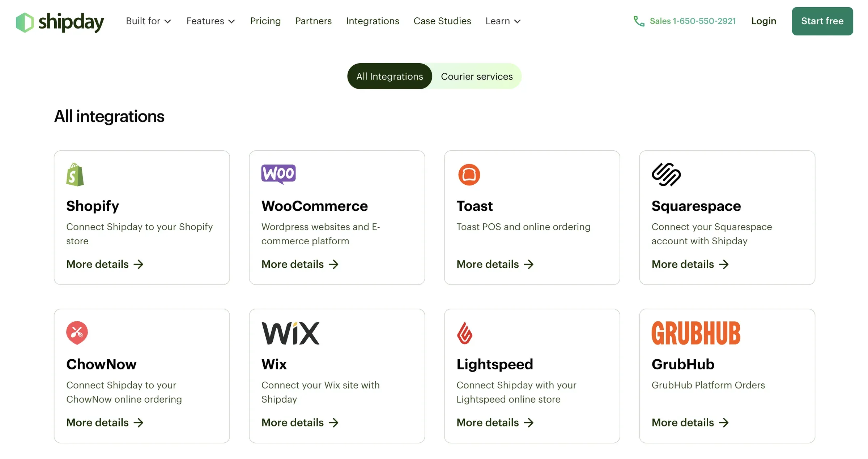Expand the Learn dropdown menu

pos(503,21)
